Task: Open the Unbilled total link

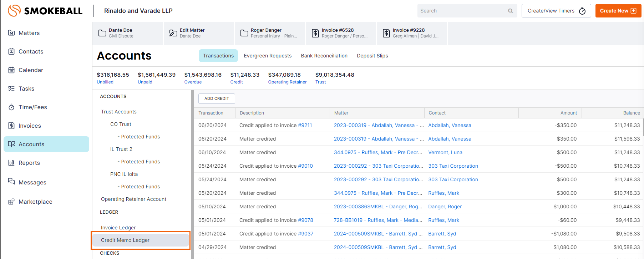Action: [x=105, y=82]
